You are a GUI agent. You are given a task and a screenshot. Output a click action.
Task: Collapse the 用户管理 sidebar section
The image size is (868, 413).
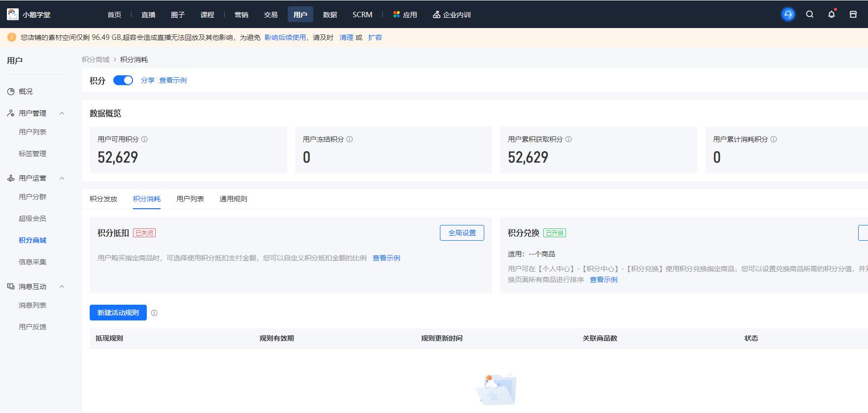(62, 113)
